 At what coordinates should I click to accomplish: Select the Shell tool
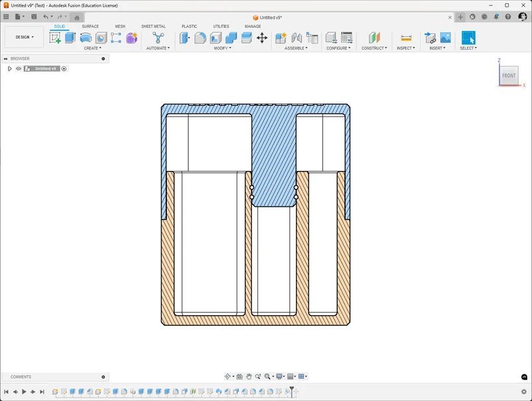(215, 38)
